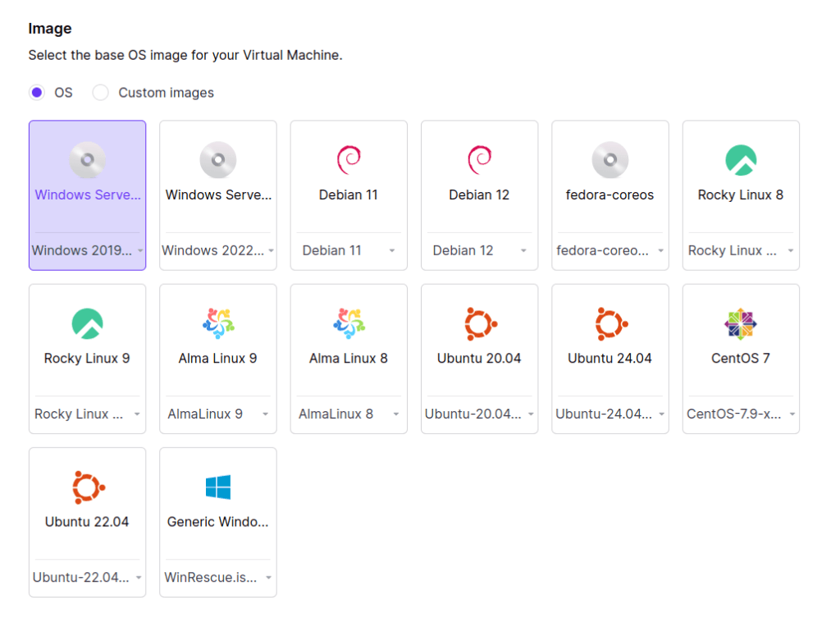Click the Ubuntu 22.04 title text
This screenshot has width=840, height=618.
click(87, 521)
